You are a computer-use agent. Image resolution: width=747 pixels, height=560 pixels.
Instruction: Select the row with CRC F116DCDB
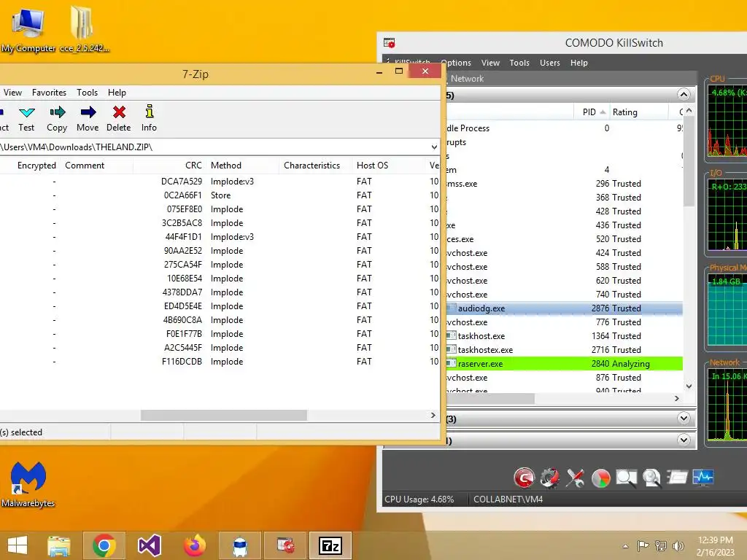click(x=219, y=362)
